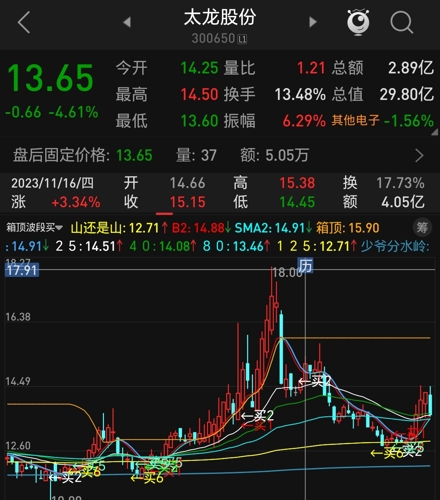Tap the 买2 signal near 14.49
This screenshot has height=500, width=440.
coord(315,381)
